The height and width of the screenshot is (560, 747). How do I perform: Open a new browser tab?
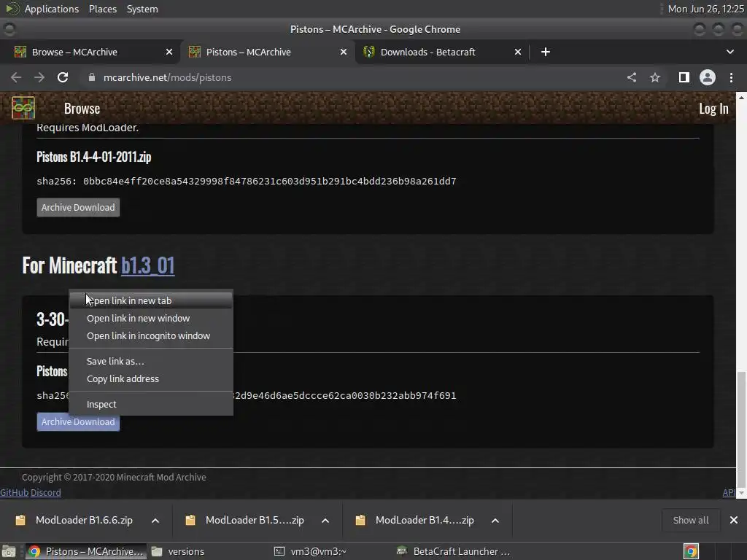546,52
